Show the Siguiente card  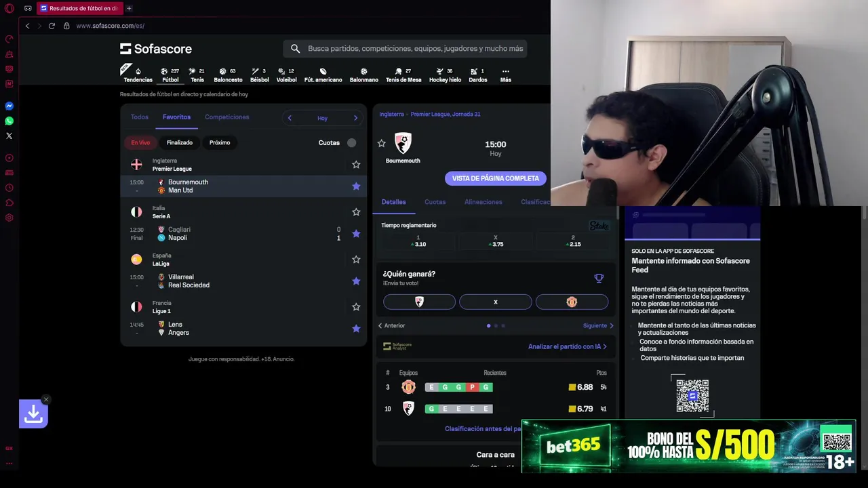[x=598, y=326]
